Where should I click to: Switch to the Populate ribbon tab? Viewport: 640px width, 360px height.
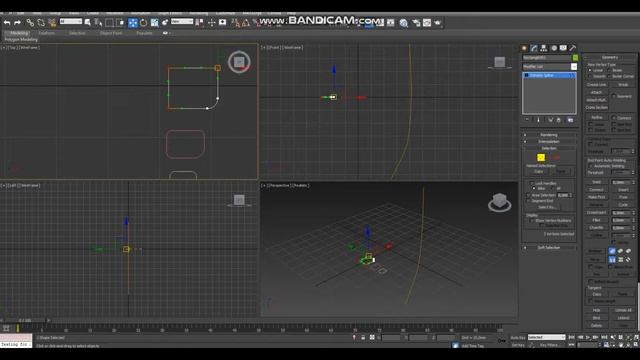tap(144, 33)
